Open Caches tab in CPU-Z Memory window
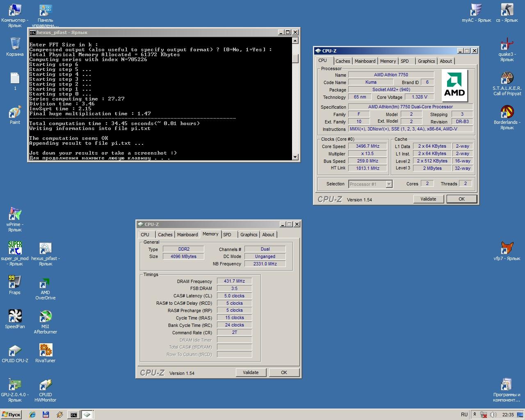The image size is (525, 420). (165, 235)
